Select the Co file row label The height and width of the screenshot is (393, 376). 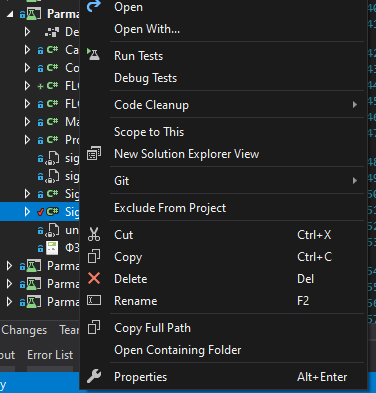72,68
